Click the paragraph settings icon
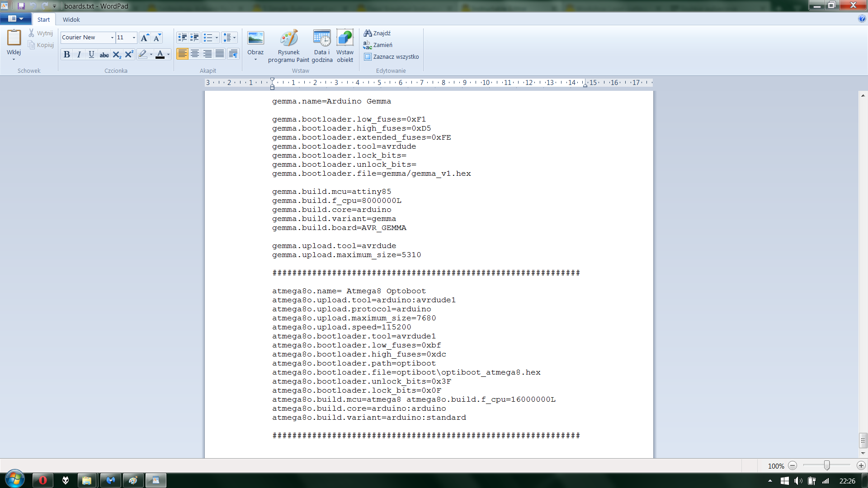Screen dimensions: 868x488 233,54
